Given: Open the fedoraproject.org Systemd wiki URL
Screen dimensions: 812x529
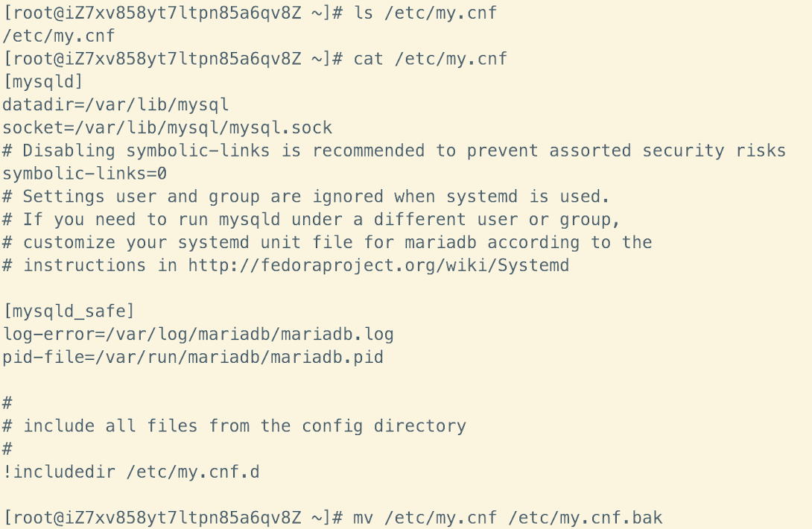Looking at the screenshot, I should click(x=378, y=265).
